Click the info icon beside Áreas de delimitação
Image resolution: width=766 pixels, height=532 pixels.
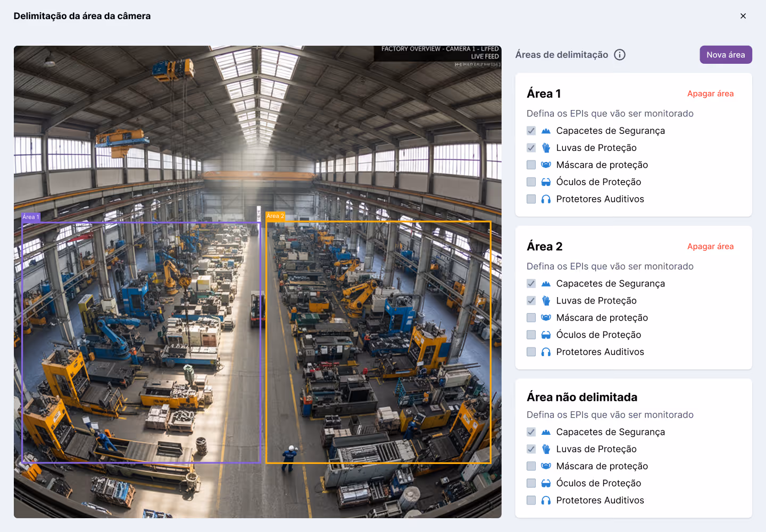620,55
